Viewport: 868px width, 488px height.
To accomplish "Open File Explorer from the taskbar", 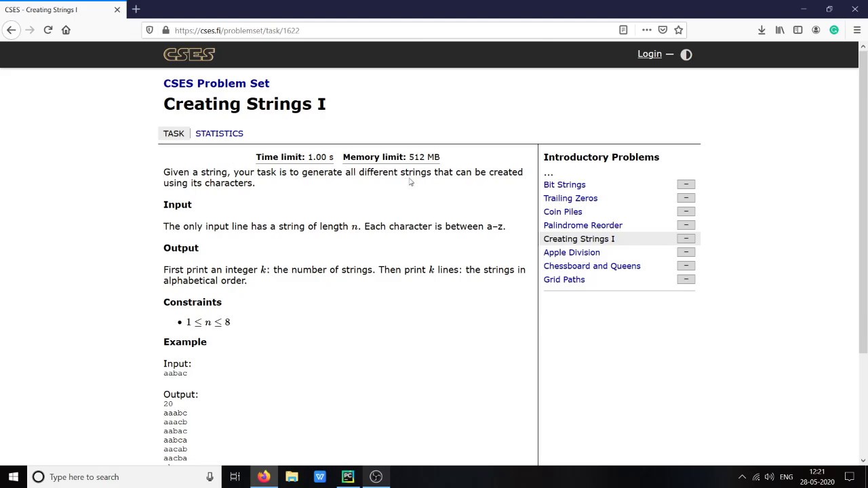I will 292,476.
